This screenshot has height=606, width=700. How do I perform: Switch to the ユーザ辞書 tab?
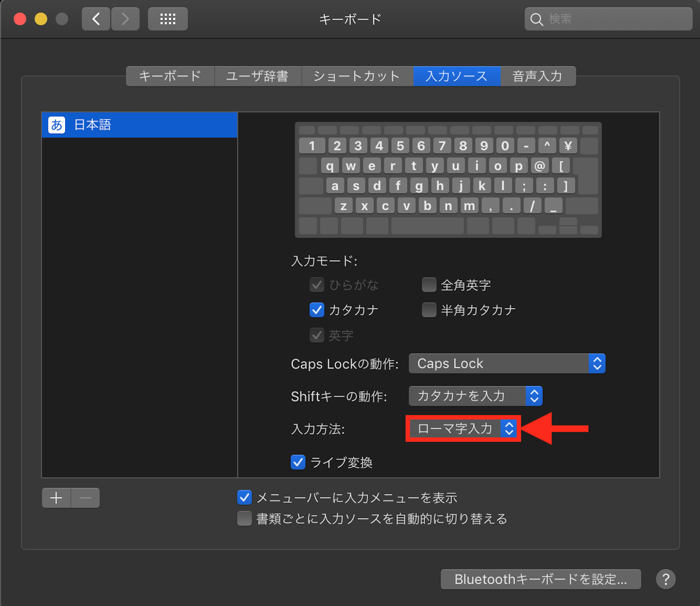(x=257, y=76)
